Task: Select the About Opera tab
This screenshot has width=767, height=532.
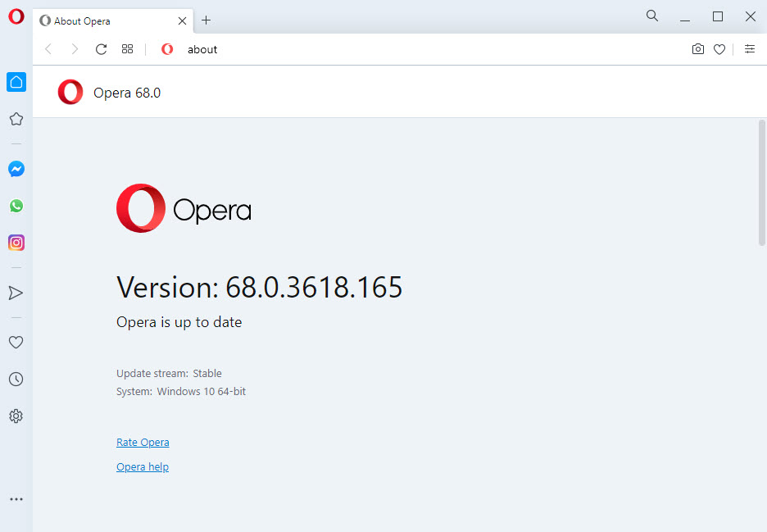Action: click(x=113, y=21)
